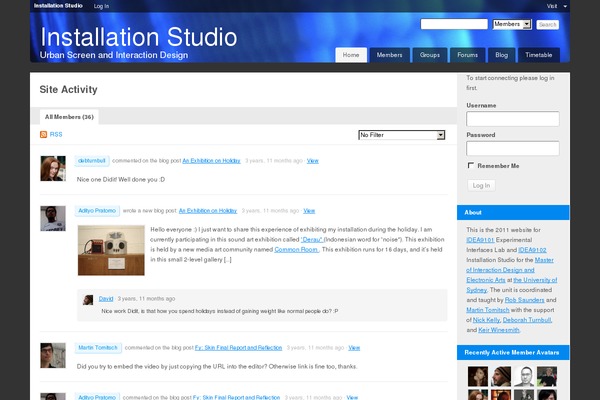
Task: Click the Site Activity heading
Action: [x=68, y=90]
